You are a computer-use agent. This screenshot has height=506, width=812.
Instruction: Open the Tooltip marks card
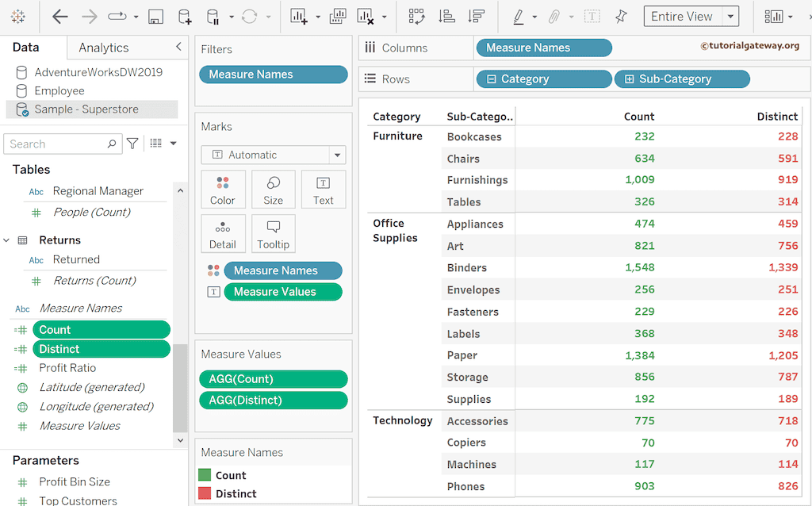273,234
